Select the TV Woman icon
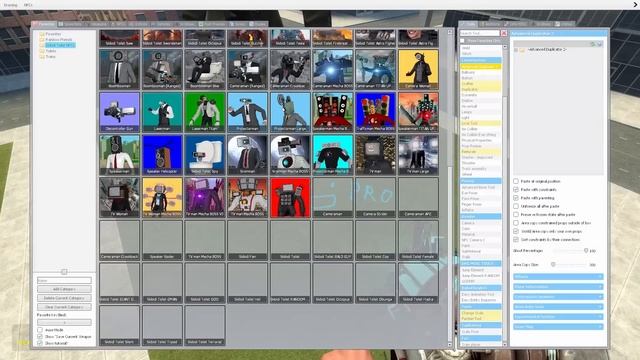 coord(119,197)
